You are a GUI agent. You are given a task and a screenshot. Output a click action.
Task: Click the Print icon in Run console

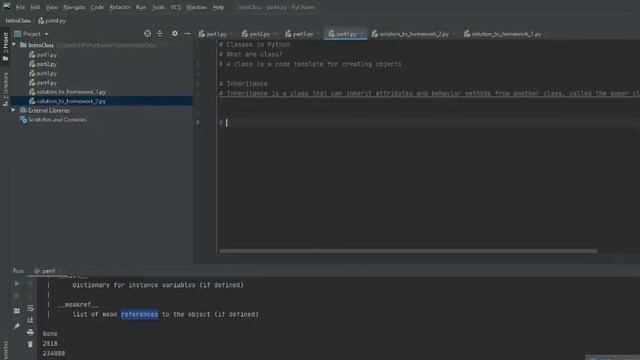coord(30,332)
